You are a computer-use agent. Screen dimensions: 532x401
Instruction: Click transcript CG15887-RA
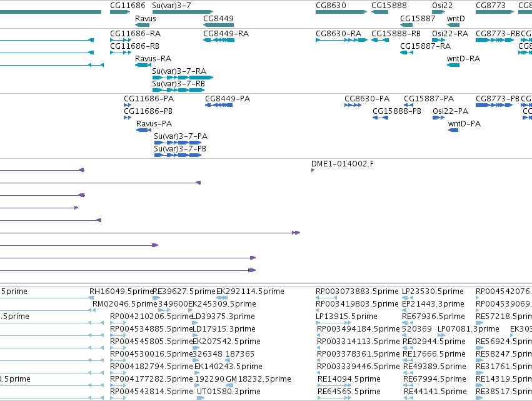click(x=426, y=46)
